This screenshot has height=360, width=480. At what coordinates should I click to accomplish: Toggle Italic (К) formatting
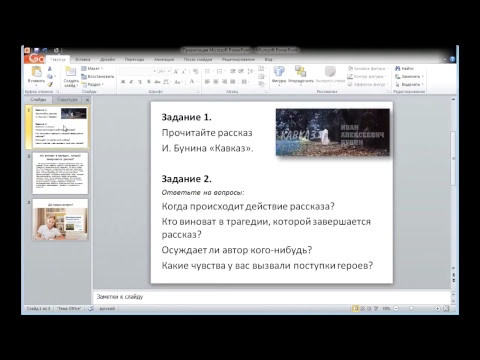pos(131,82)
